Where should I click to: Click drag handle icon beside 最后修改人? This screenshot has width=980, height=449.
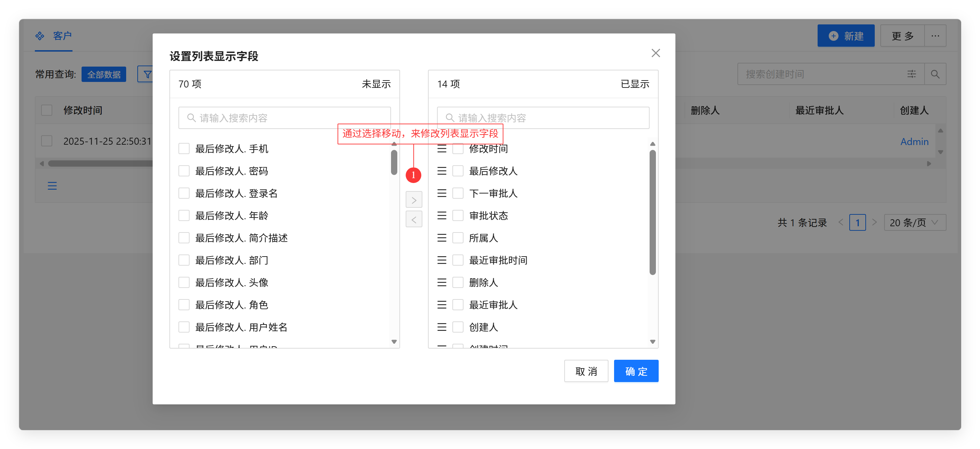coord(441,171)
